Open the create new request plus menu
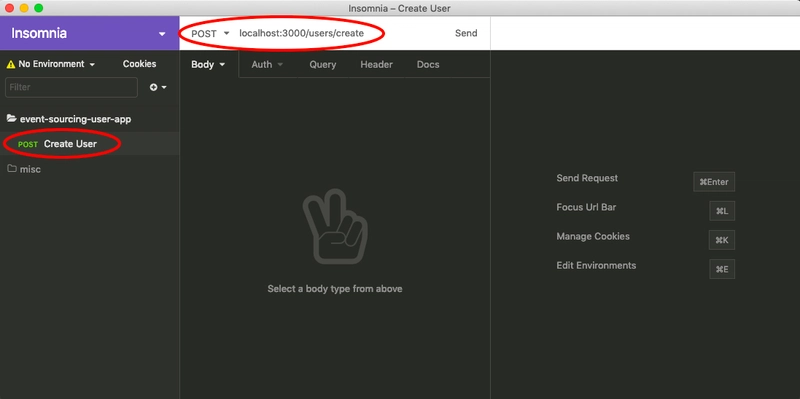 tap(158, 87)
